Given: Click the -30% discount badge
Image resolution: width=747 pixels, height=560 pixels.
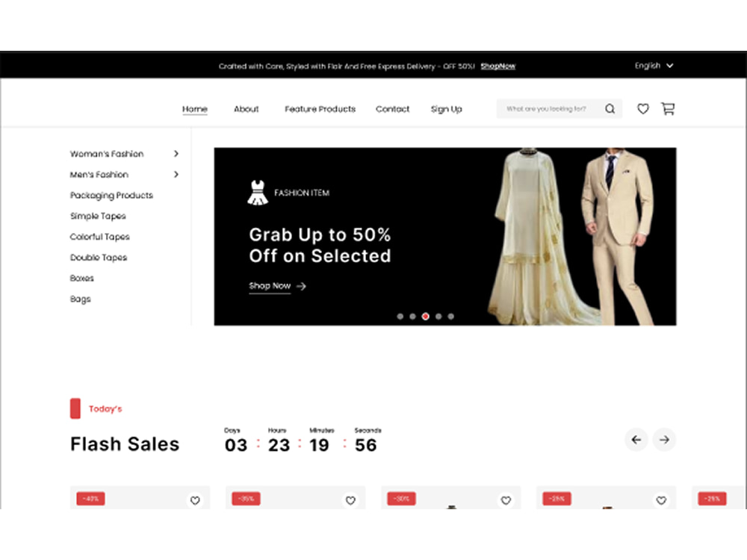Looking at the screenshot, I should tap(401, 499).
